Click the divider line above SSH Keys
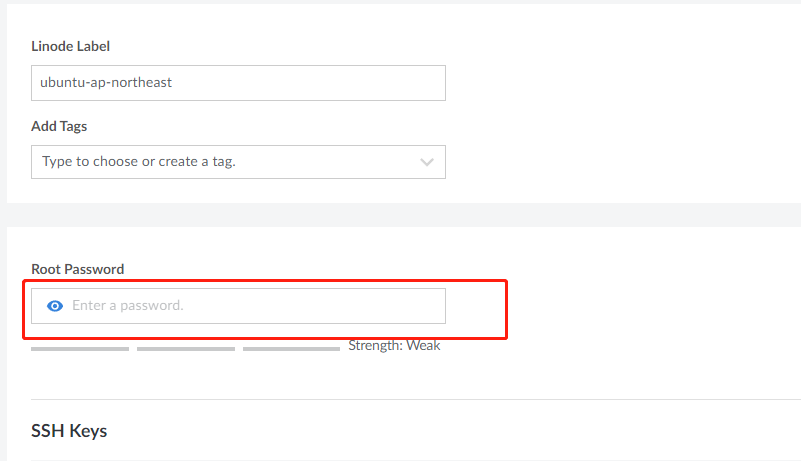This screenshot has width=801, height=461. (x=400, y=400)
